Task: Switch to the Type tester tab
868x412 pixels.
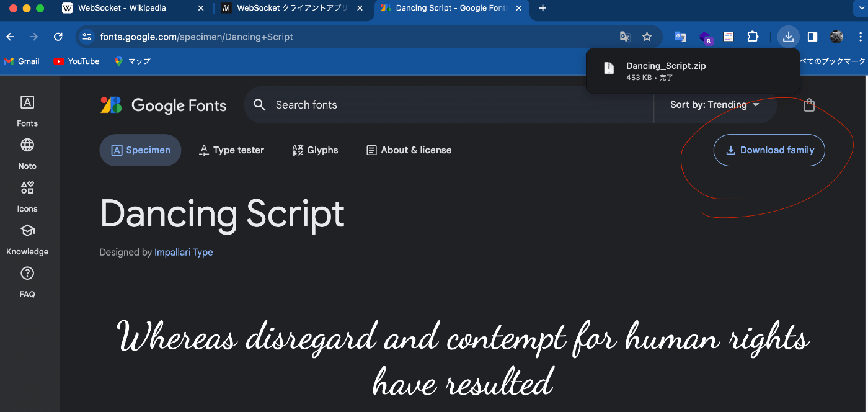Action: pos(231,150)
